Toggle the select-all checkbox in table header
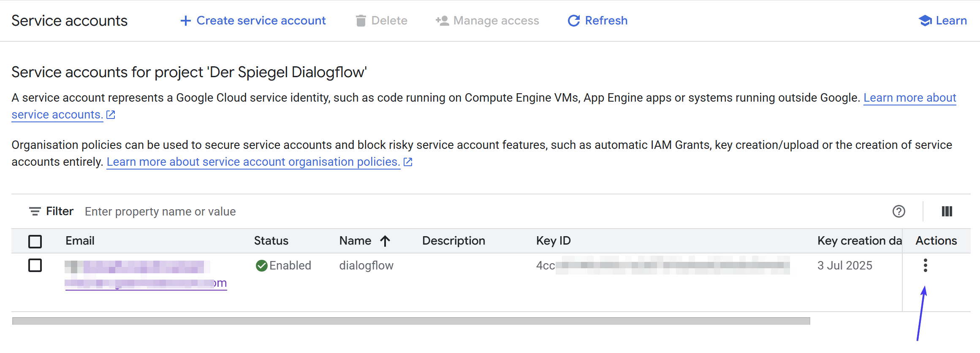The height and width of the screenshot is (353, 980). click(x=35, y=241)
